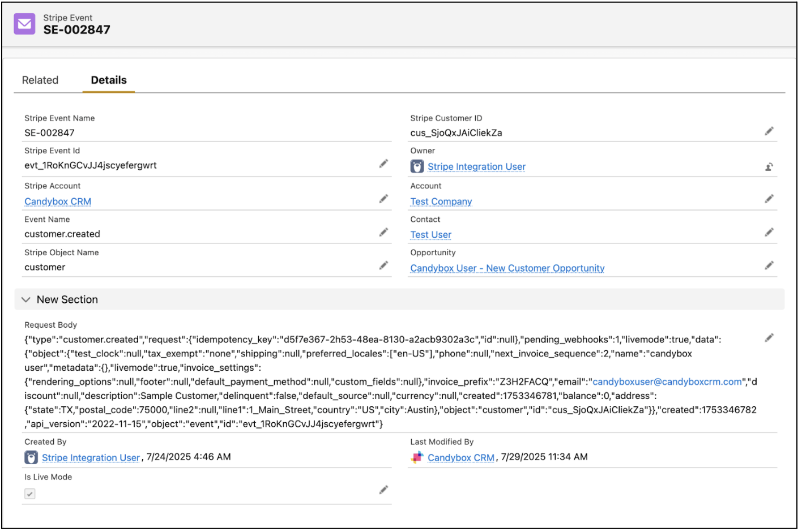Edit the Stripe Customer ID field pencil

(x=769, y=131)
